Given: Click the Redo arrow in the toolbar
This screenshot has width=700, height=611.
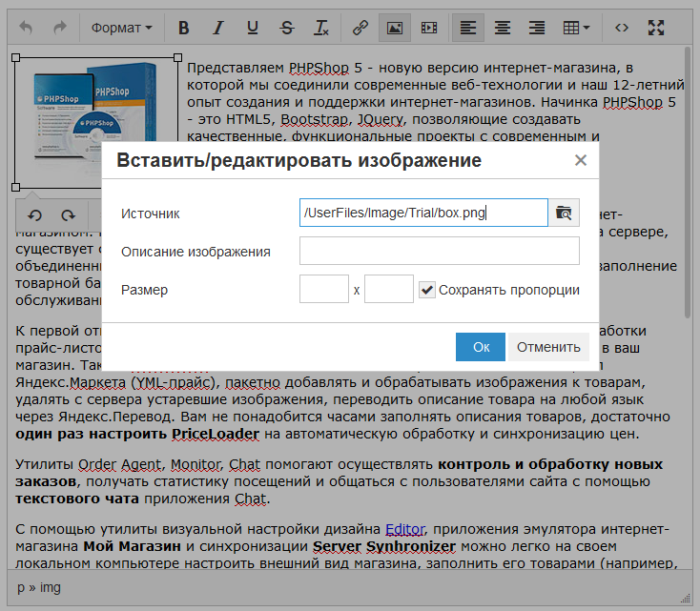Looking at the screenshot, I should tap(59, 28).
